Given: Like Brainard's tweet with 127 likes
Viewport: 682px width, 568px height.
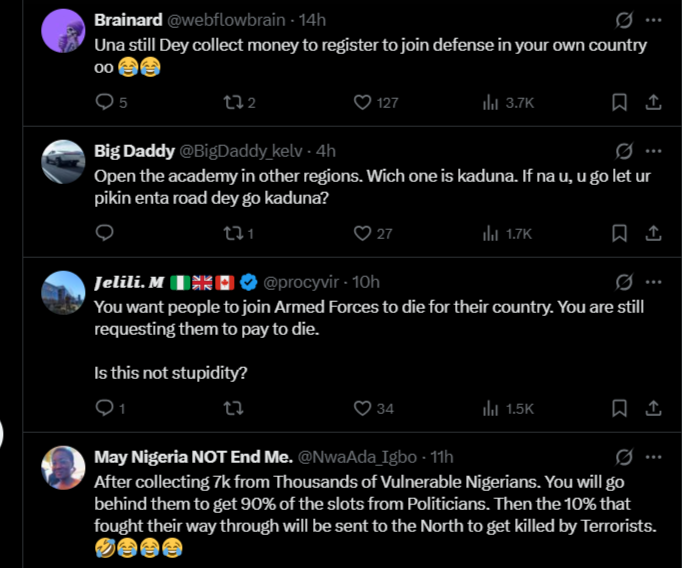Looking at the screenshot, I should [x=364, y=102].
